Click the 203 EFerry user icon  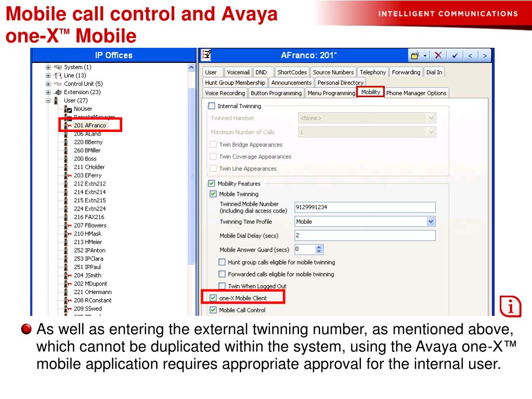click(x=68, y=176)
